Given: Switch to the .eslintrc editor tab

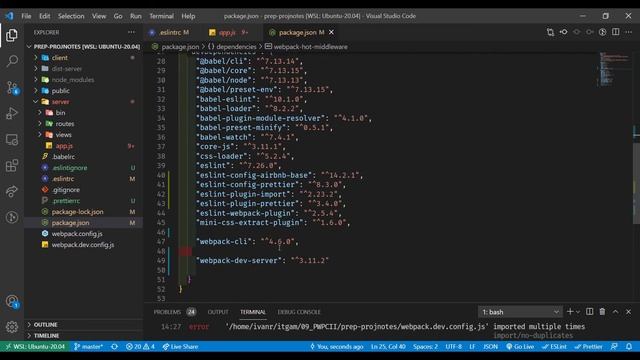Looking at the screenshot, I should (169, 32).
